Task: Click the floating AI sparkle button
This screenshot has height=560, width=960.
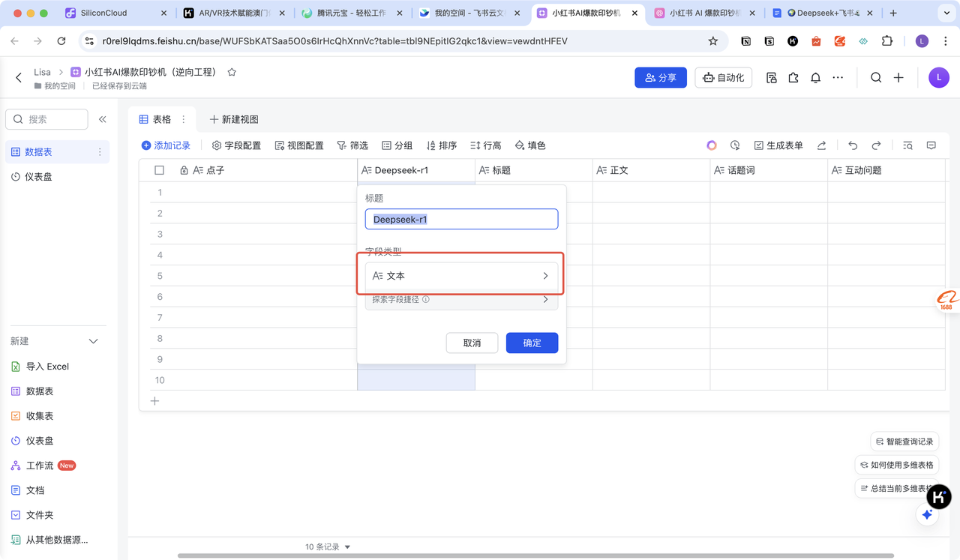Action: pyautogui.click(x=927, y=514)
